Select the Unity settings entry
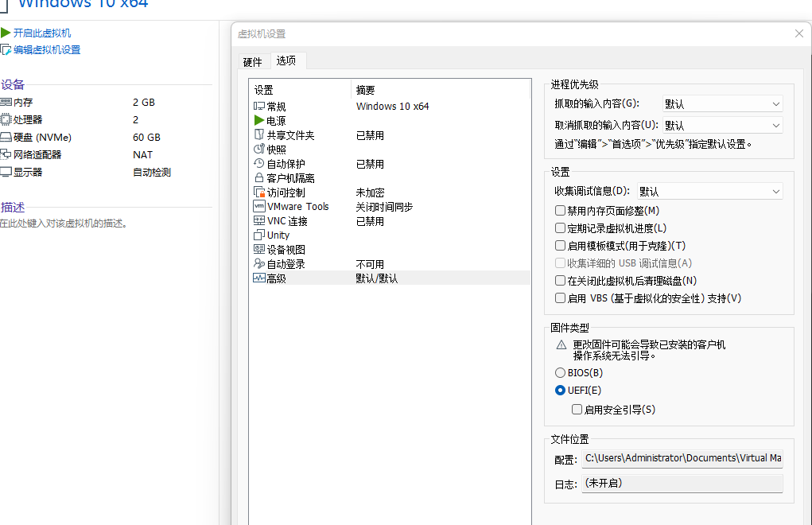This screenshot has width=812, height=525. 277,234
